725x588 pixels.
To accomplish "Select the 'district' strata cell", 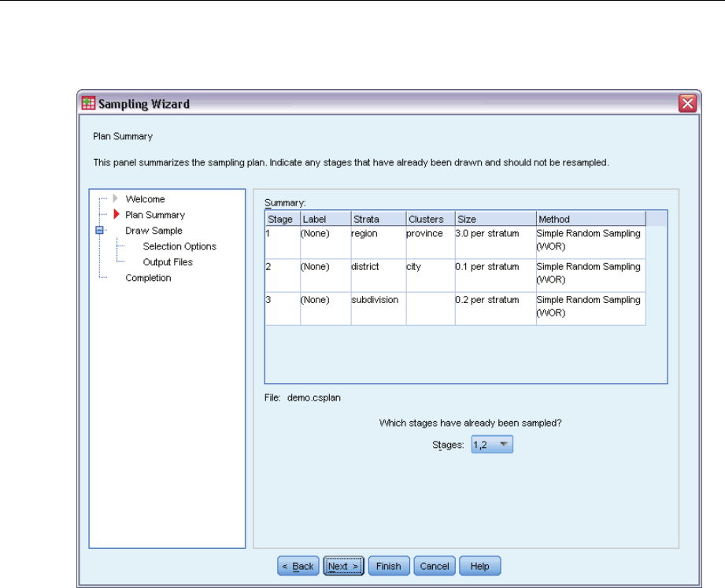I will point(379,276).
